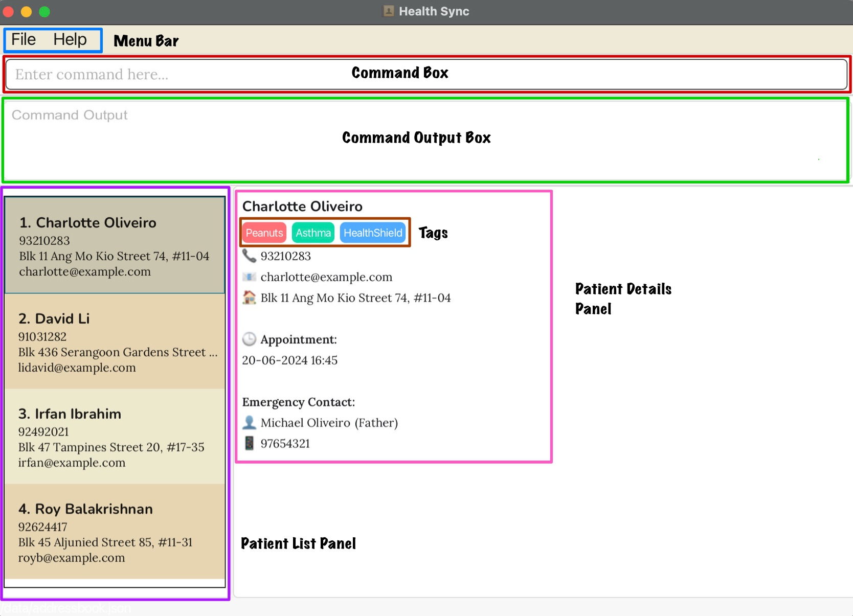Click the blue HealthShield tag
853x616 pixels.
click(x=373, y=233)
